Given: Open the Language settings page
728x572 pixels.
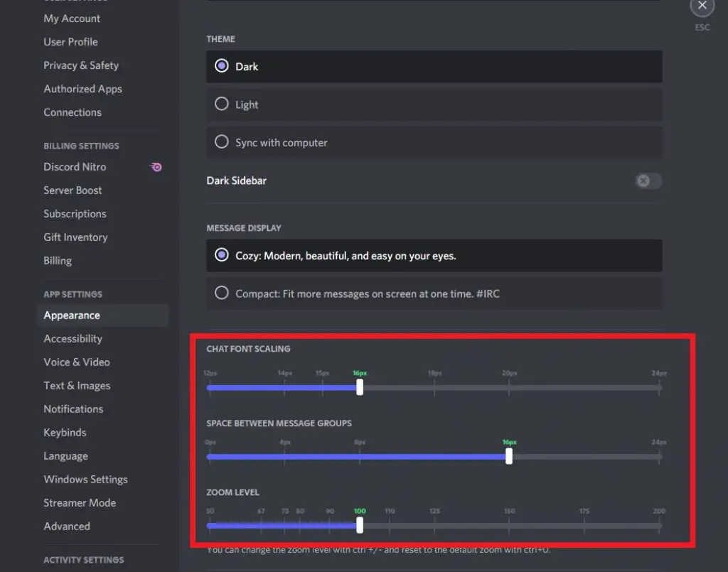Looking at the screenshot, I should tap(65, 455).
